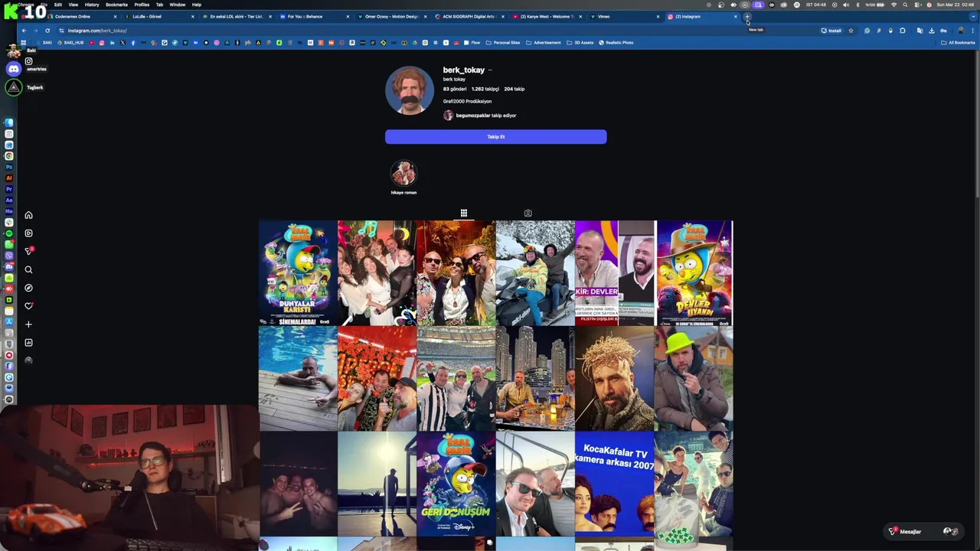This screenshot has height=551, width=980.
Task: Close the LoLdle tab
Action: pos(193,16)
